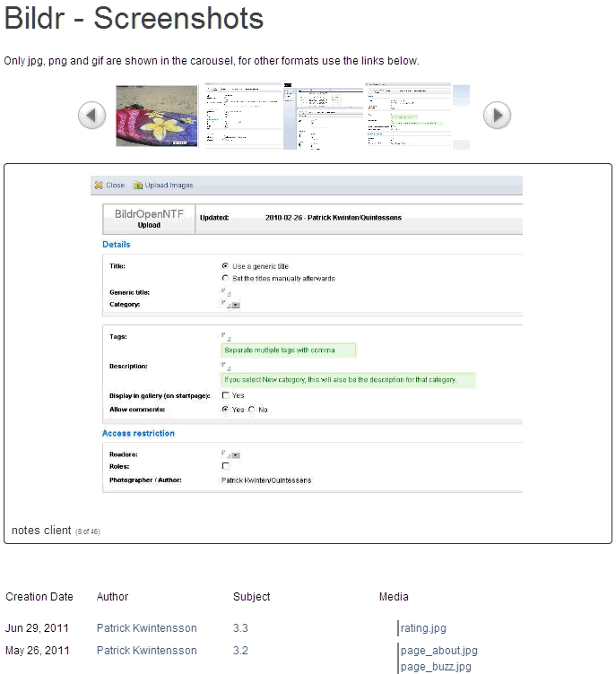Viewport: 616px width, 674px height.
Task: Click the 'Jun 29, 2011' date cell
Action: tap(37, 628)
